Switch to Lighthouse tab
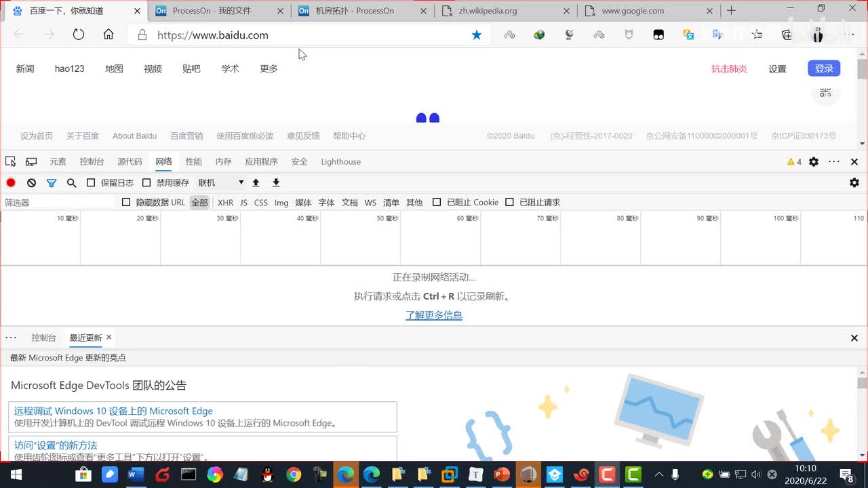The height and width of the screenshot is (488, 868). click(340, 161)
